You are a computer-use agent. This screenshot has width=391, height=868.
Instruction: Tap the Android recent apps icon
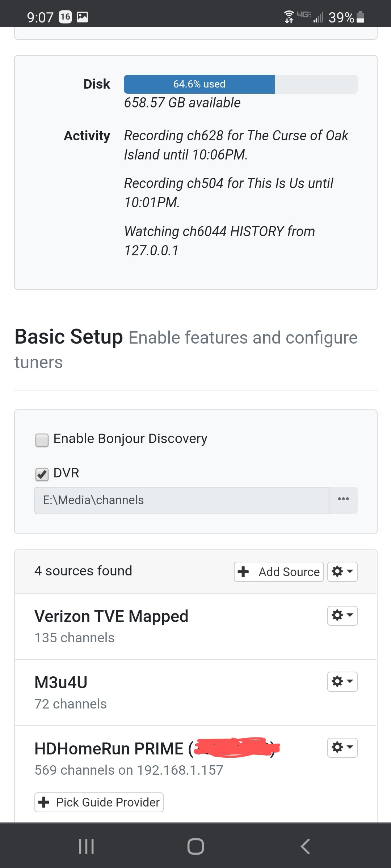pyautogui.click(x=87, y=846)
